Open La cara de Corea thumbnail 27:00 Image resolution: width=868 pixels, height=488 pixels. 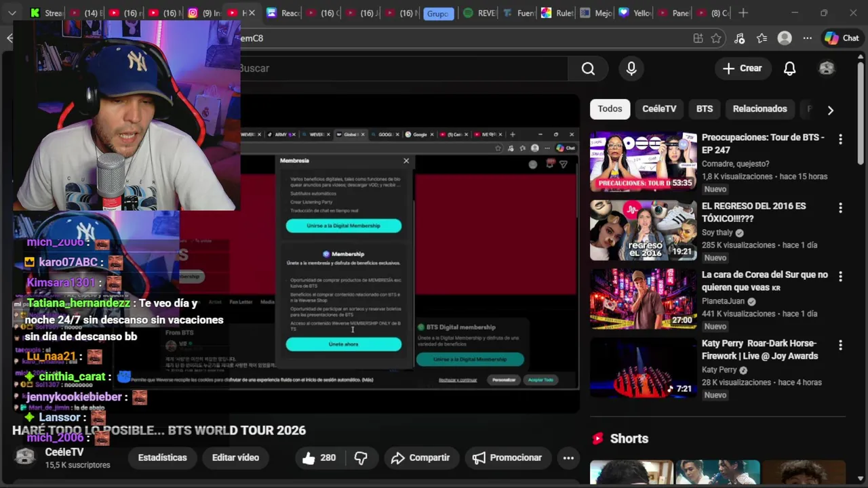pos(643,299)
